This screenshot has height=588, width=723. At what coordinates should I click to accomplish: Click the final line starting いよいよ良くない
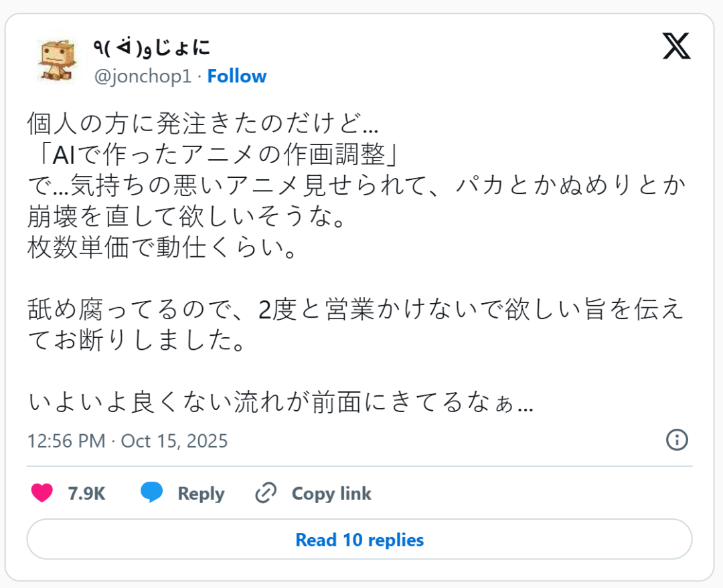pyautogui.click(x=280, y=402)
